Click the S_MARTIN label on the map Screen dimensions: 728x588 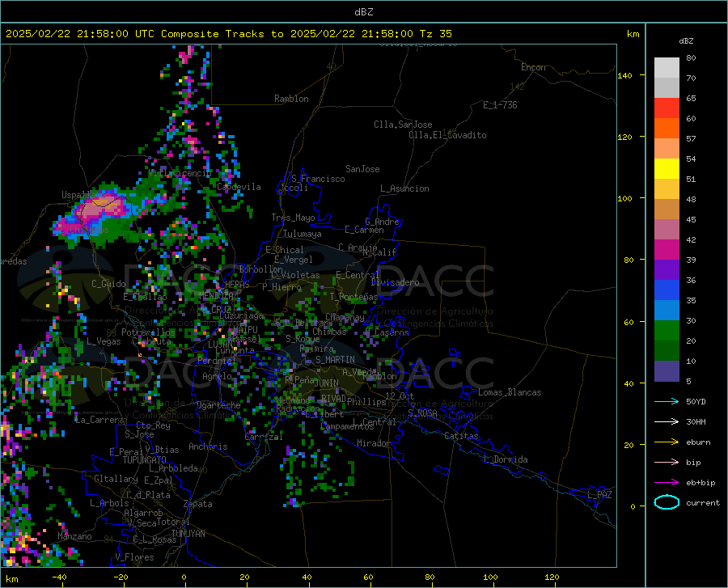pyautogui.click(x=335, y=360)
